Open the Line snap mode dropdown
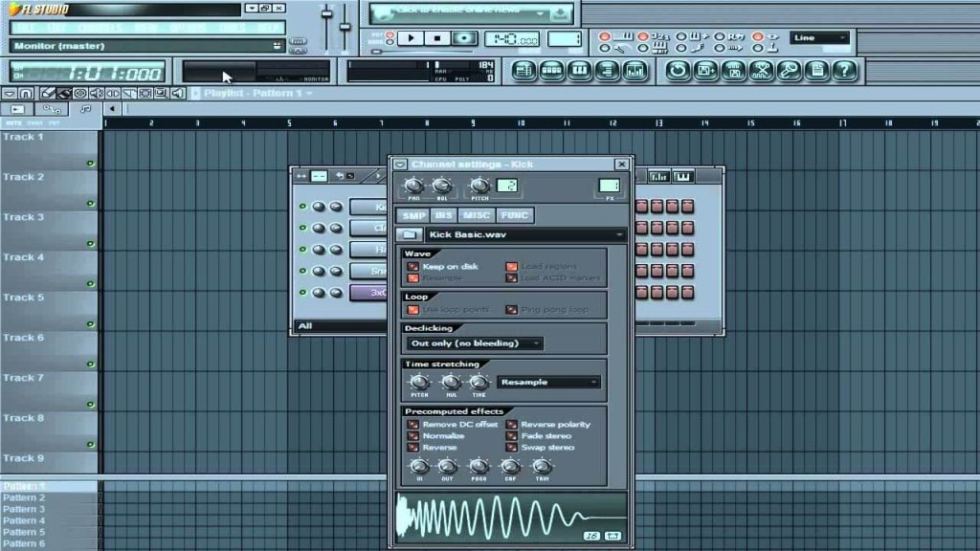The height and width of the screenshot is (551, 980). click(x=819, y=38)
